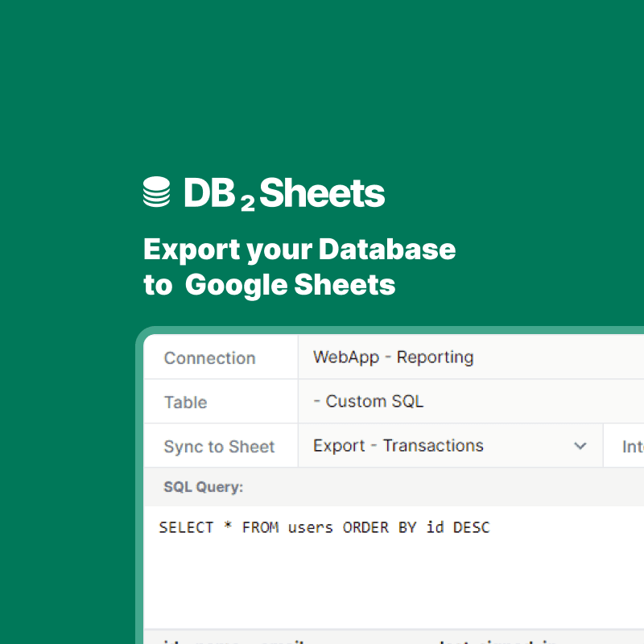Viewport: 644px width, 644px height.
Task: Click the 'Export your Database' headline
Action: (x=299, y=250)
